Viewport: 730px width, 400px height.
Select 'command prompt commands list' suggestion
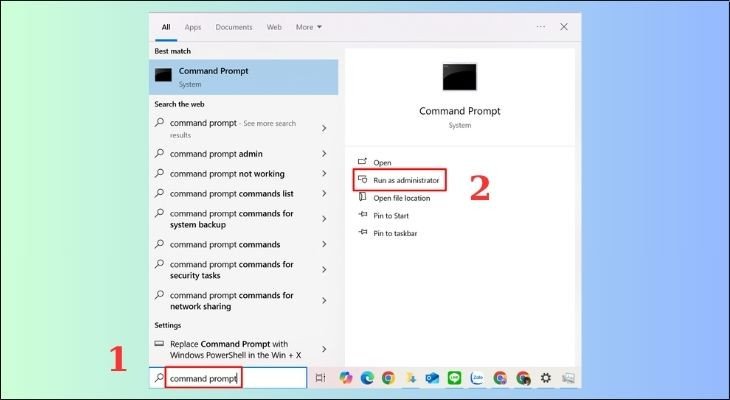[231, 194]
